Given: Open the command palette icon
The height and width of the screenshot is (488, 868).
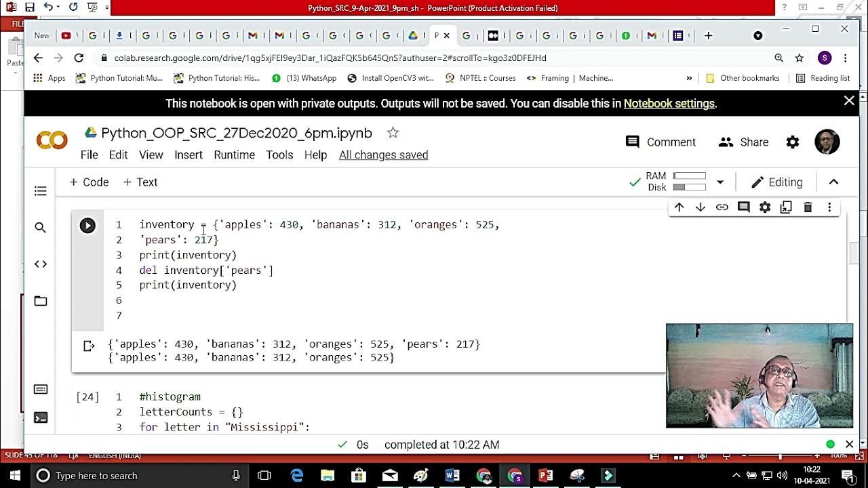Looking at the screenshot, I should 41,389.
